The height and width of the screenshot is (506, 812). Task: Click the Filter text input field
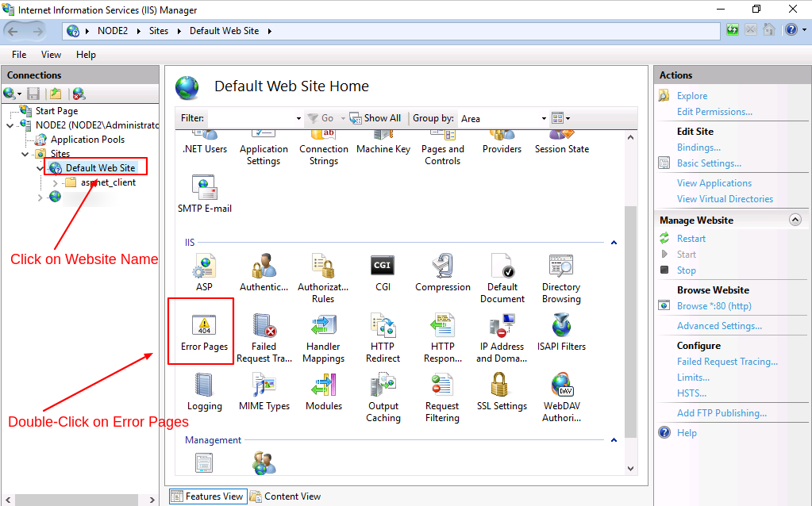pyautogui.click(x=251, y=118)
